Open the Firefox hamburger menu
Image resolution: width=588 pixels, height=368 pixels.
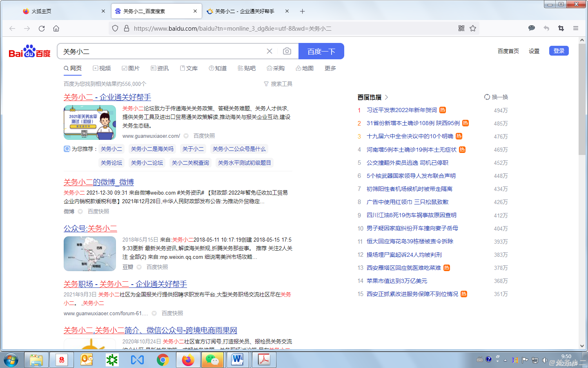pos(576,28)
